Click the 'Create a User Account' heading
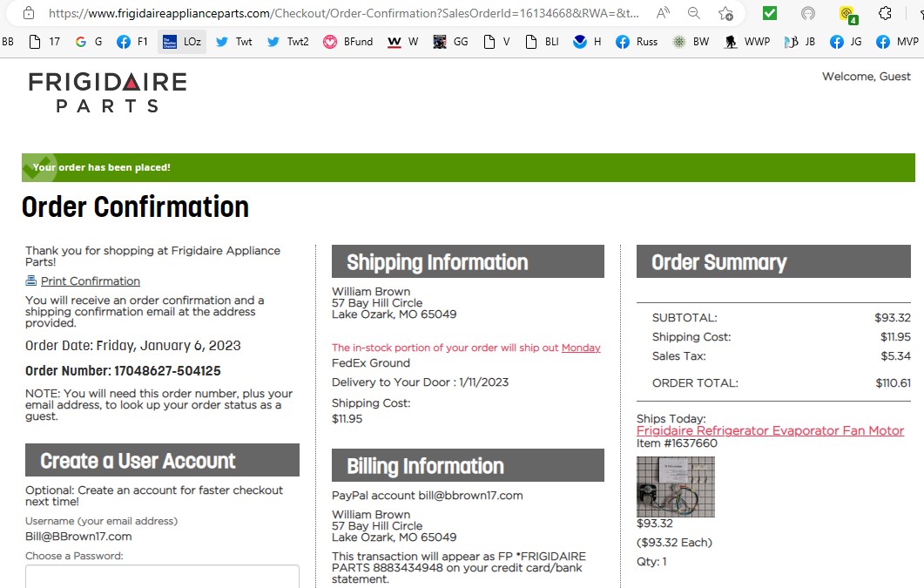 138,461
